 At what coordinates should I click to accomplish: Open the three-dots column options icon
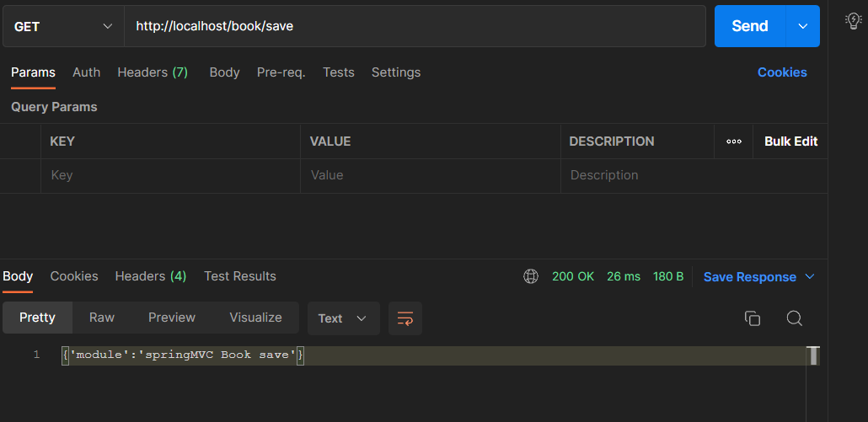(x=734, y=142)
